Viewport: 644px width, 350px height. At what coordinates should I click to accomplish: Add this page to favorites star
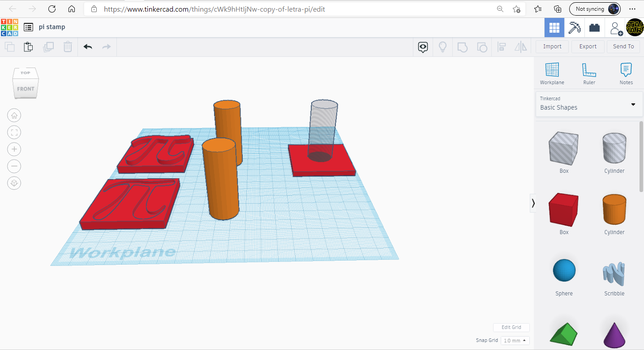pyautogui.click(x=516, y=9)
